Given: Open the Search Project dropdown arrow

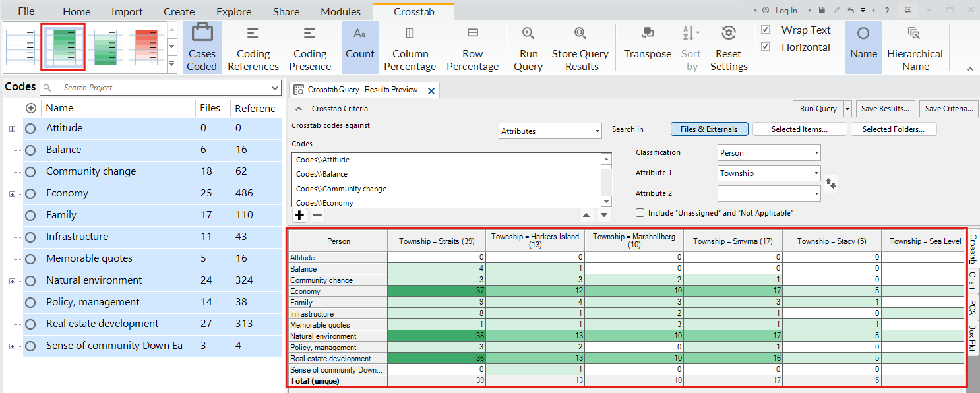Looking at the screenshot, I should tap(276, 88).
